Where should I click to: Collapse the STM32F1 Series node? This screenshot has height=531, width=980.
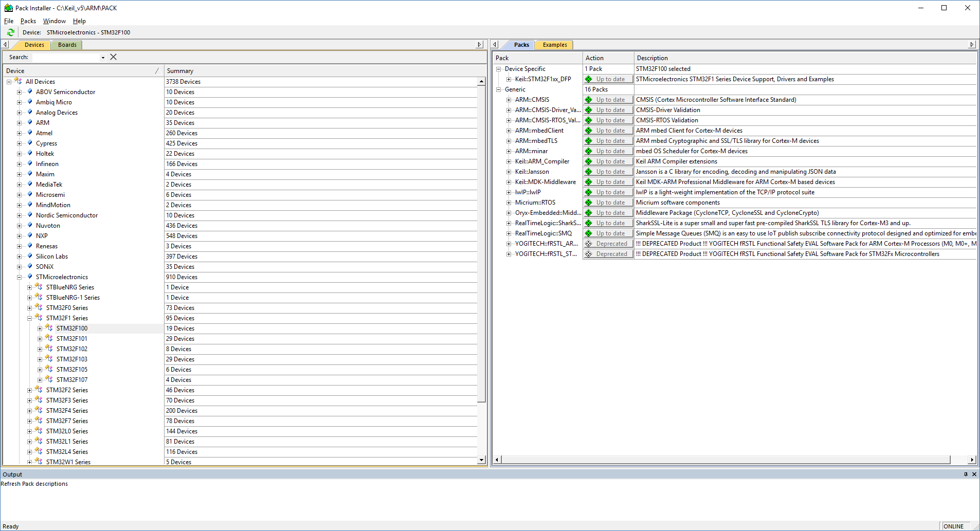(x=30, y=318)
